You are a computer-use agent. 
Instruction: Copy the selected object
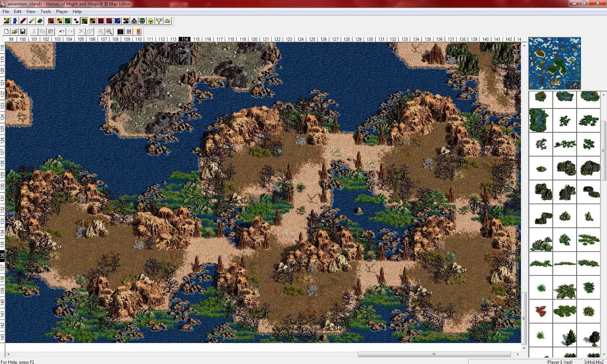point(42,31)
